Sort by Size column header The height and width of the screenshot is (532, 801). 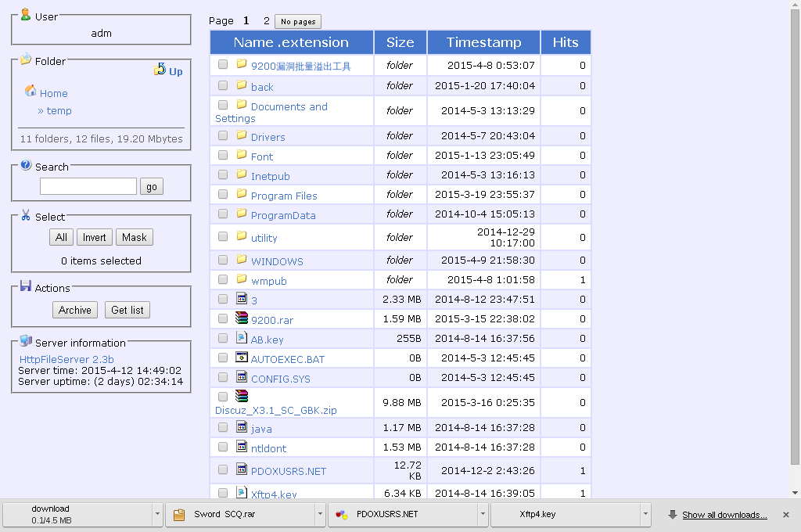(x=400, y=42)
